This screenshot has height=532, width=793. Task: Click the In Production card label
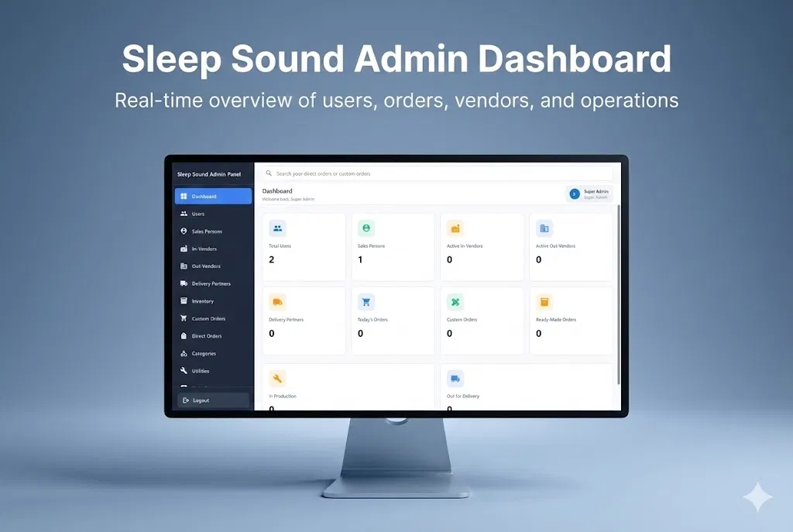pos(283,396)
